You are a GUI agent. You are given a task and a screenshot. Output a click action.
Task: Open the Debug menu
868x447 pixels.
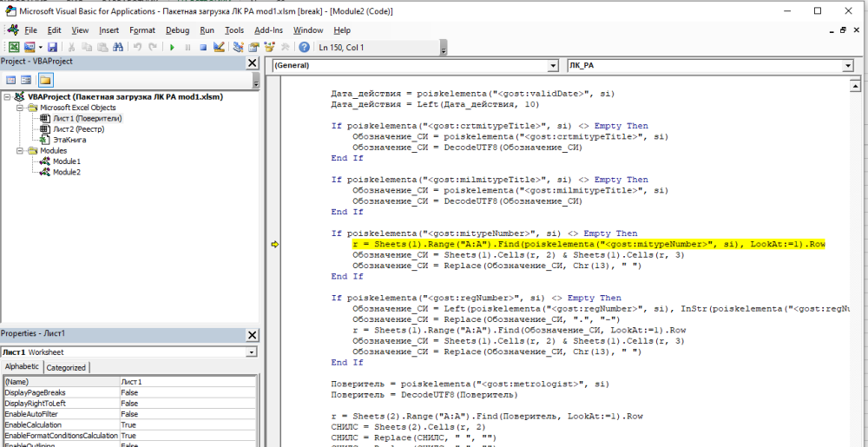pos(177,30)
